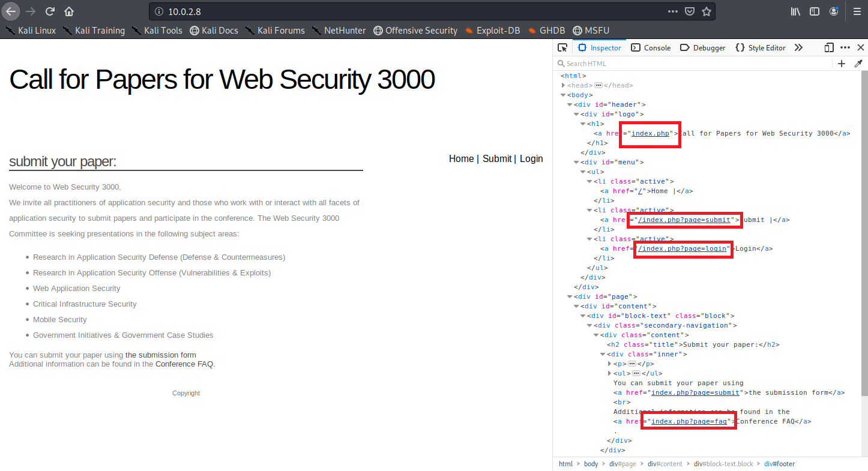Open the Style Editor tab
Screen dimensions: 868x471
tap(761, 48)
